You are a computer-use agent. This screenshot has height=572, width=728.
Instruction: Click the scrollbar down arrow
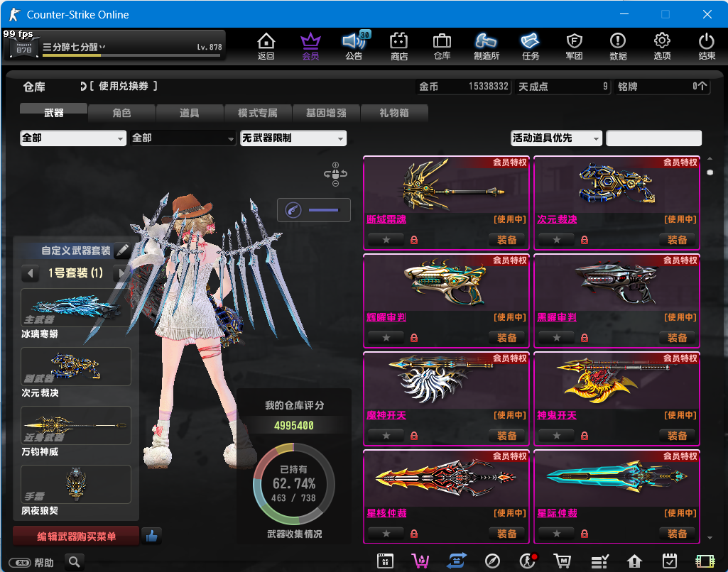[x=710, y=538]
